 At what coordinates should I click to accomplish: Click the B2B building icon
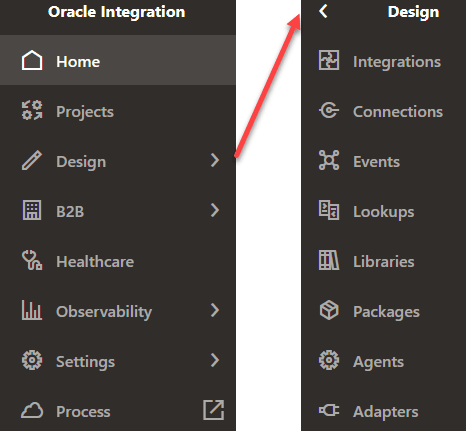click(32, 210)
